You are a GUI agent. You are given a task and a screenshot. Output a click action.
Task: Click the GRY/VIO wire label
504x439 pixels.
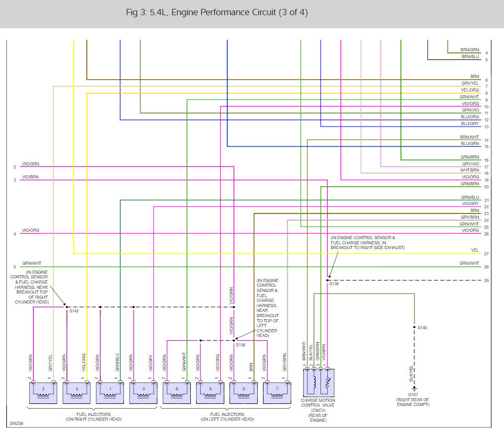coord(471,164)
